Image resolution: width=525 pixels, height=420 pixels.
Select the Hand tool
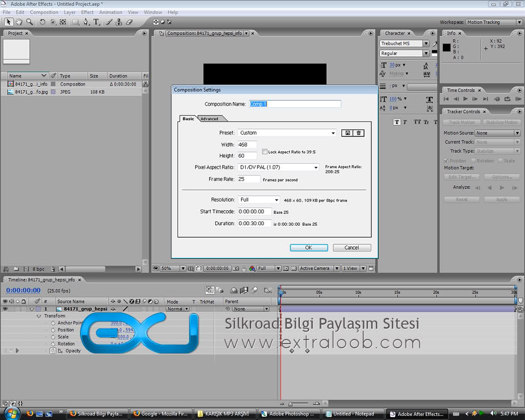tap(19, 22)
